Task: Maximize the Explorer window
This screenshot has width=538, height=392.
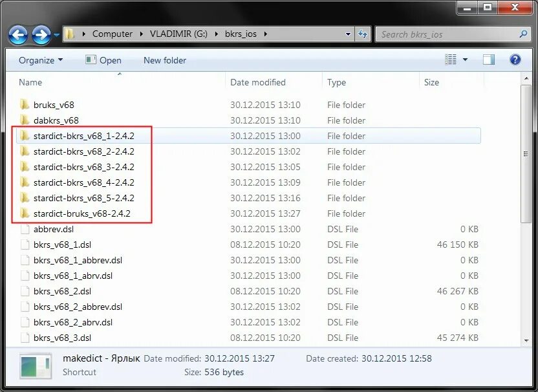Action: (488, 7)
